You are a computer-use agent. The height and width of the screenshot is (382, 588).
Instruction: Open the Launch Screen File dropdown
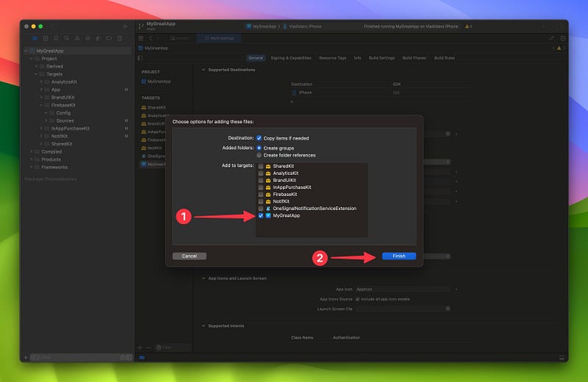(x=448, y=309)
